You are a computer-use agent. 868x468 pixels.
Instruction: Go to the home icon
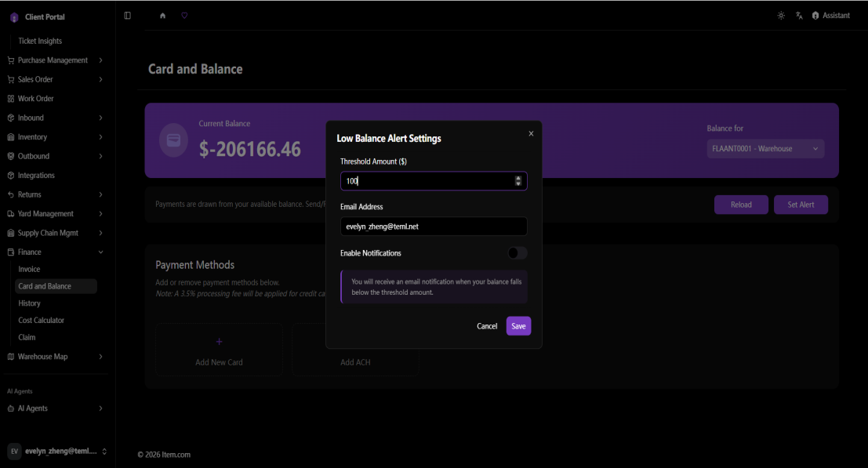pyautogui.click(x=163, y=16)
